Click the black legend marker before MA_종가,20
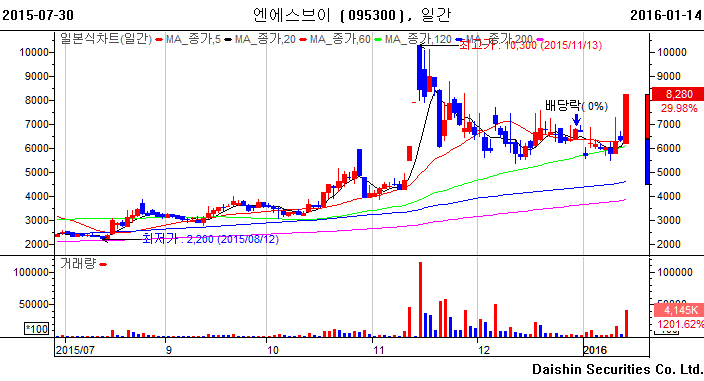 (228, 40)
